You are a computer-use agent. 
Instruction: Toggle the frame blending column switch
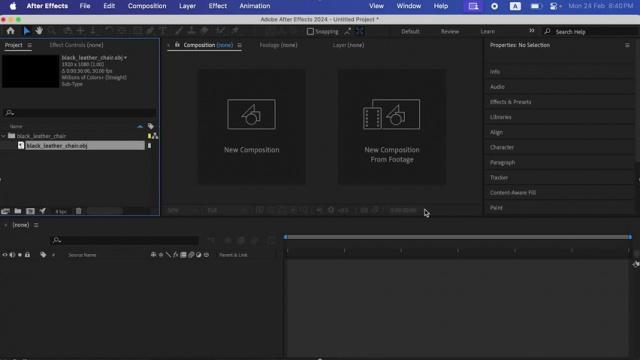183,255
